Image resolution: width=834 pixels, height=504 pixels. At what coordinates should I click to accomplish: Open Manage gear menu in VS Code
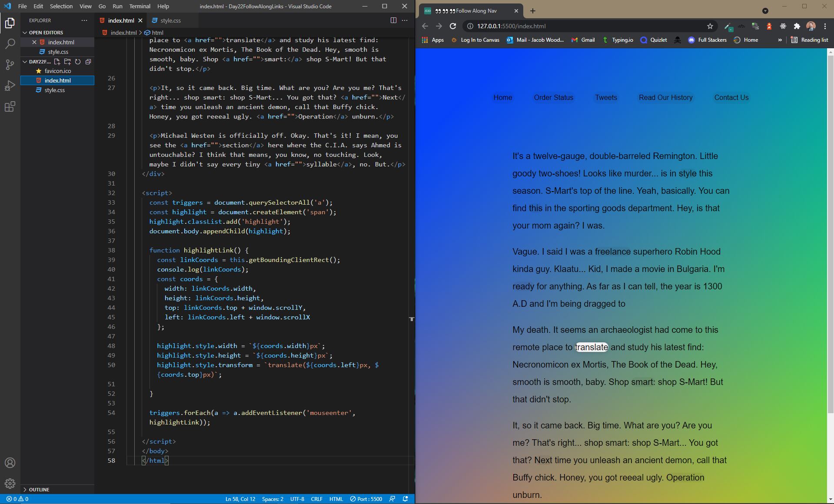[x=10, y=483]
